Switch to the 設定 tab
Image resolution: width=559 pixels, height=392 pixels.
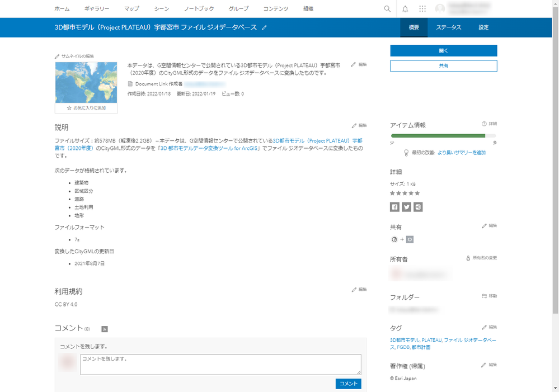(x=483, y=27)
